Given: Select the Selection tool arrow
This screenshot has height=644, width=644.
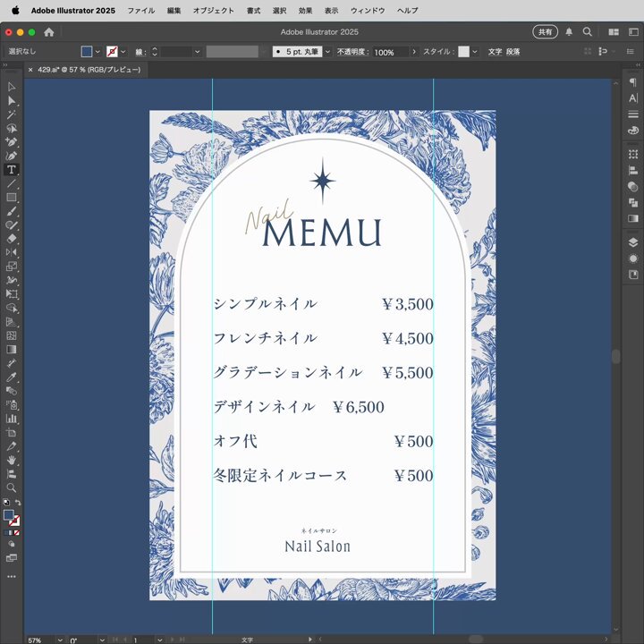Looking at the screenshot, I should point(11,87).
